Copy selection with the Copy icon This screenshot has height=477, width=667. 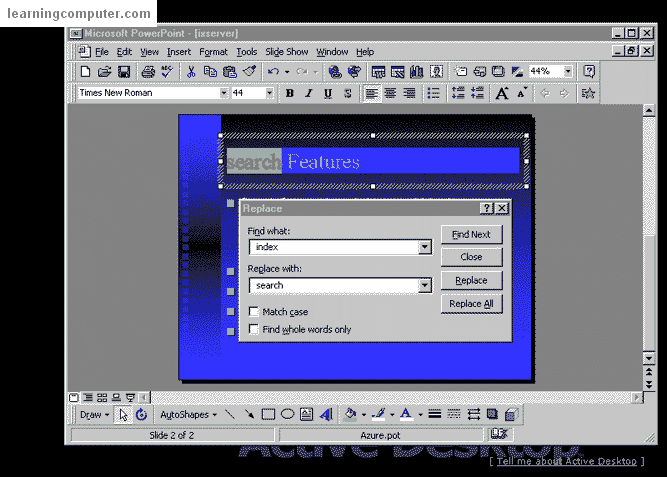coord(210,71)
